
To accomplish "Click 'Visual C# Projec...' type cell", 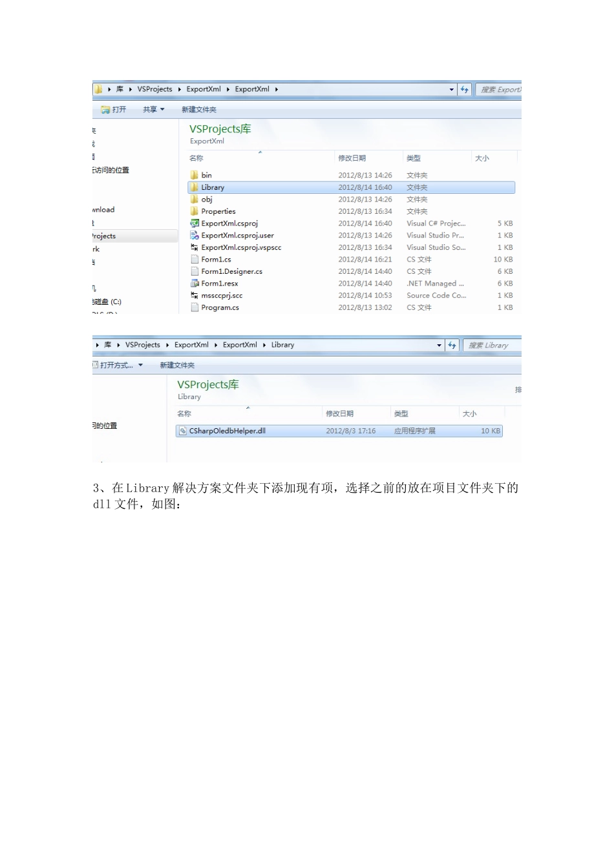I will coord(436,223).
